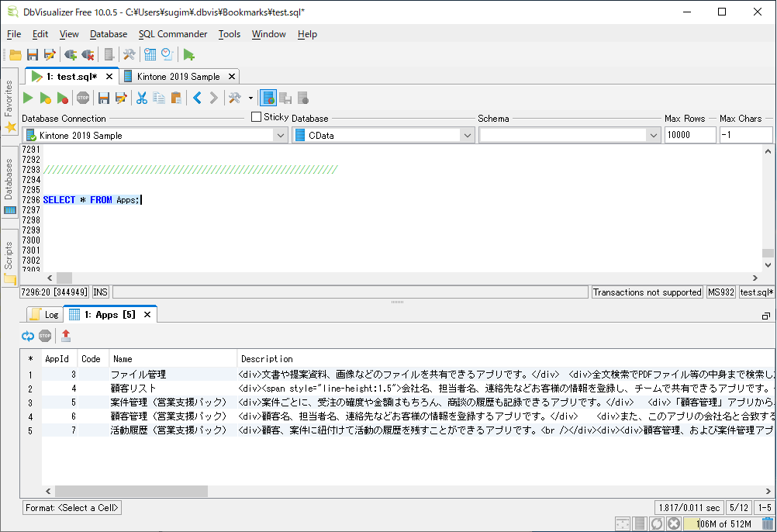Click the clock scheduler icon in main toolbar
777x532 pixels.
(x=167, y=54)
